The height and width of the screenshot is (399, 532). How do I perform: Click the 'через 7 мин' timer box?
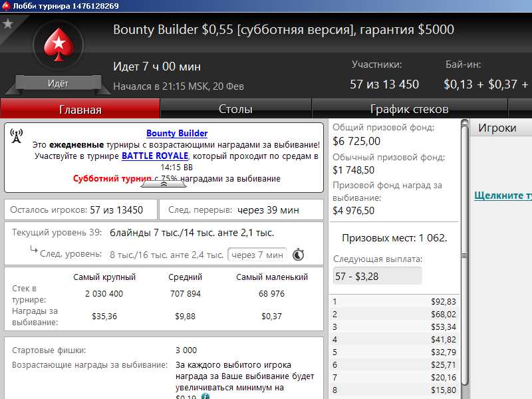(x=257, y=255)
